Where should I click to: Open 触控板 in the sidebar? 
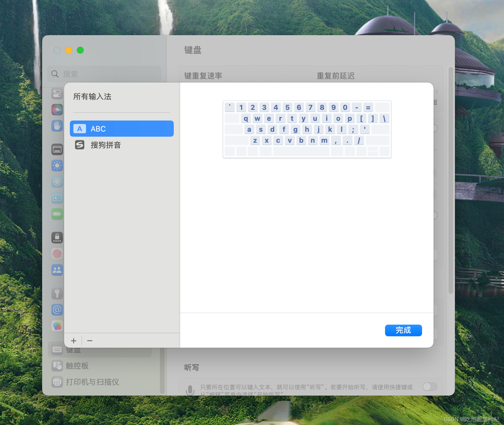[x=100, y=366]
